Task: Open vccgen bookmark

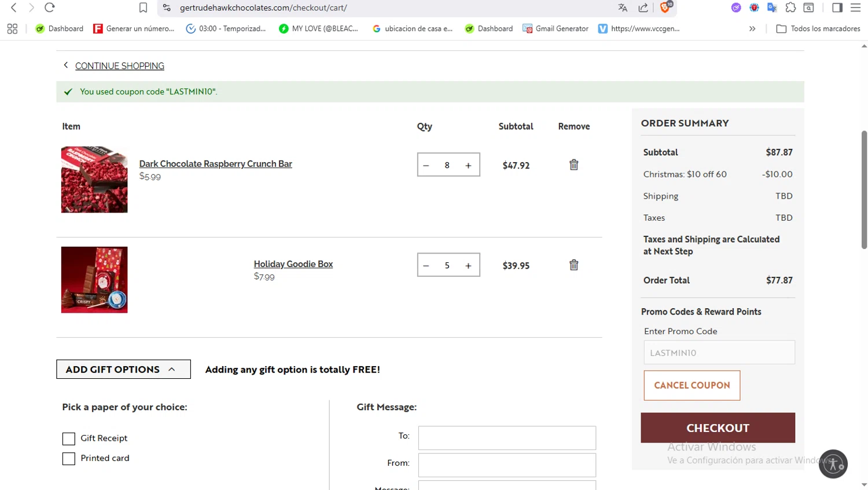Action: (639, 28)
